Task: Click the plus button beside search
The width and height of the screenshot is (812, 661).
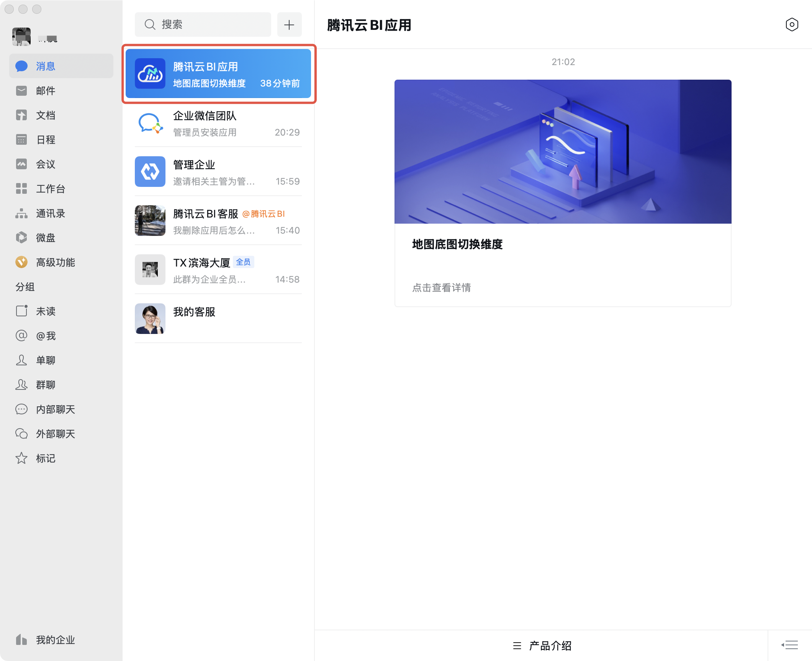Action: click(289, 25)
